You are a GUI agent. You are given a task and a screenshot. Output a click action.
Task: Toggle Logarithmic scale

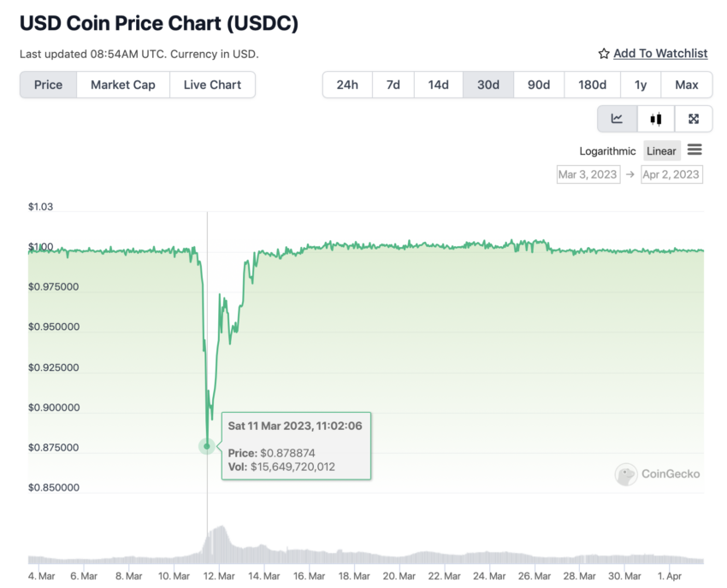(x=607, y=151)
